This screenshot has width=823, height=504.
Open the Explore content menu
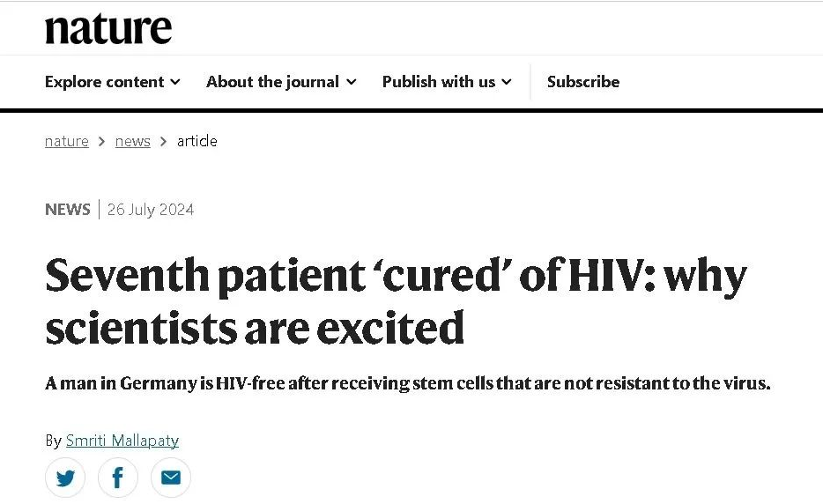(x=113, y=82)
